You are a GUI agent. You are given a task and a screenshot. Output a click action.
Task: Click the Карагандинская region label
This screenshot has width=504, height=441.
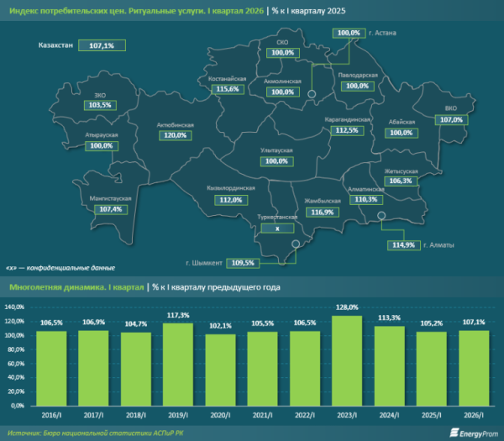(x=347, y=119)
